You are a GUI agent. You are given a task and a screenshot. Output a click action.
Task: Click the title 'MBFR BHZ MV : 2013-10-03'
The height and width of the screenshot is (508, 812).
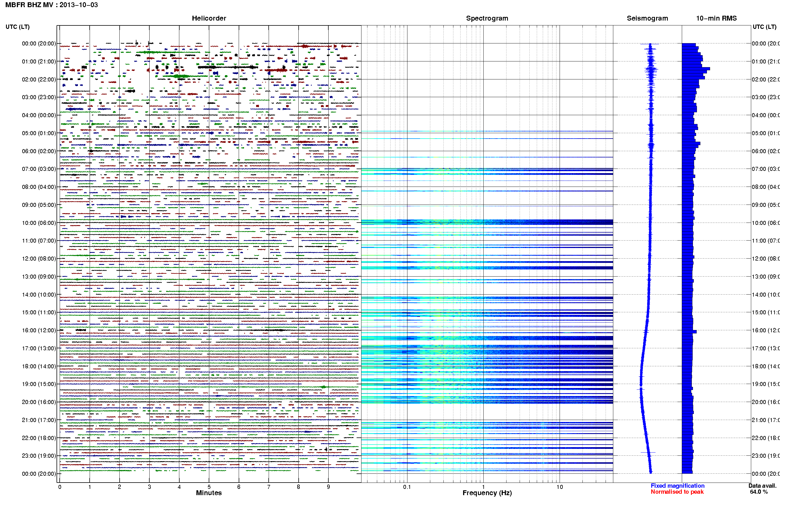[x=52, y=5]
